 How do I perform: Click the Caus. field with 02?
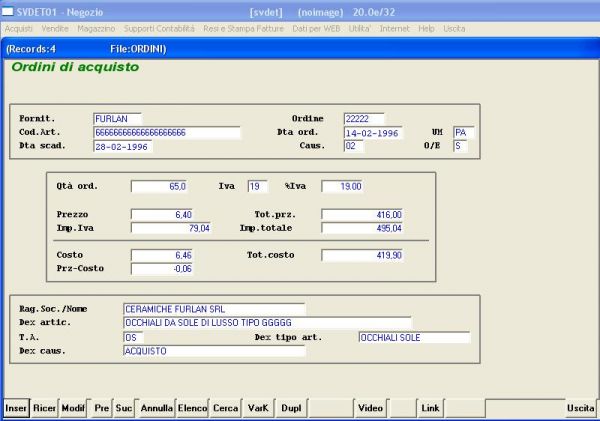[x=354, y=146]
